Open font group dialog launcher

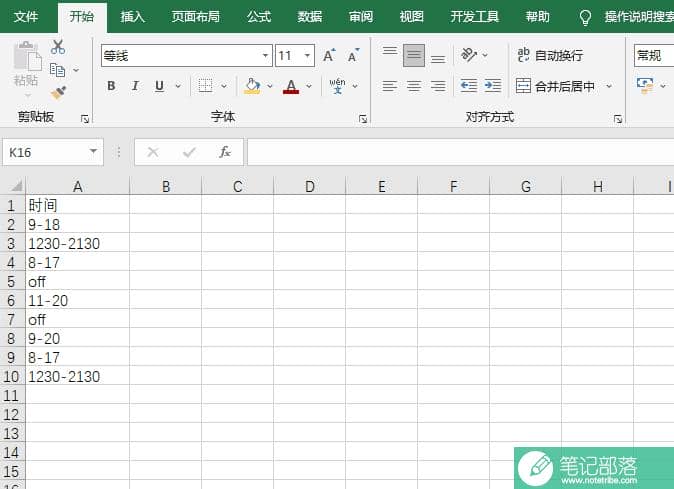click(x=363, y=119)
